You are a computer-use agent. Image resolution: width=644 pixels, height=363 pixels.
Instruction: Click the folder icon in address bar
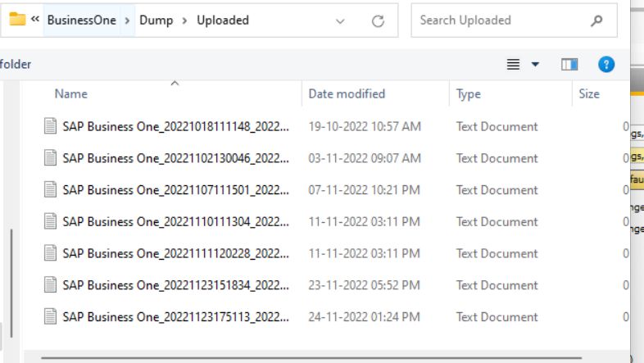click(17, 19)
